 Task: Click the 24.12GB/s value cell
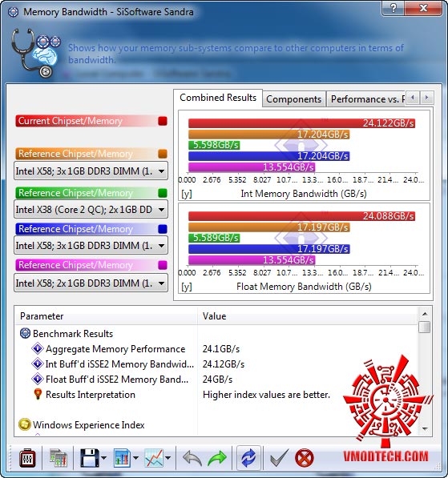[224, 364]
